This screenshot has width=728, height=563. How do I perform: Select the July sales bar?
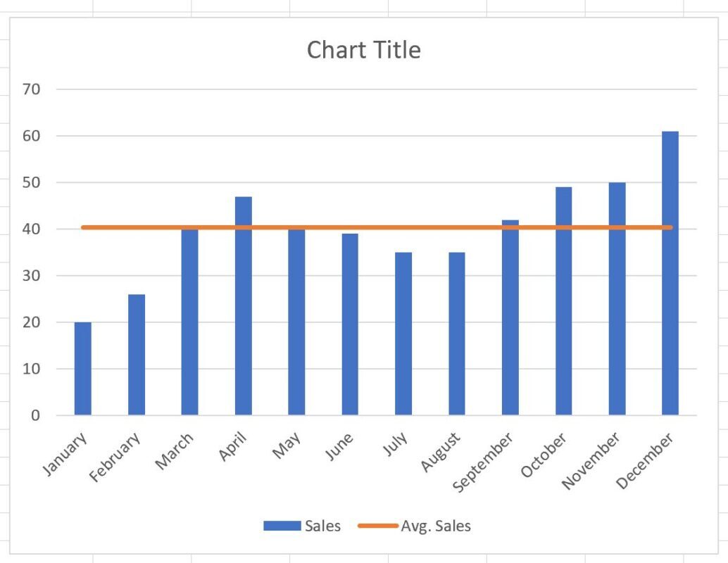pyautogui.click(x=403, y=334)
